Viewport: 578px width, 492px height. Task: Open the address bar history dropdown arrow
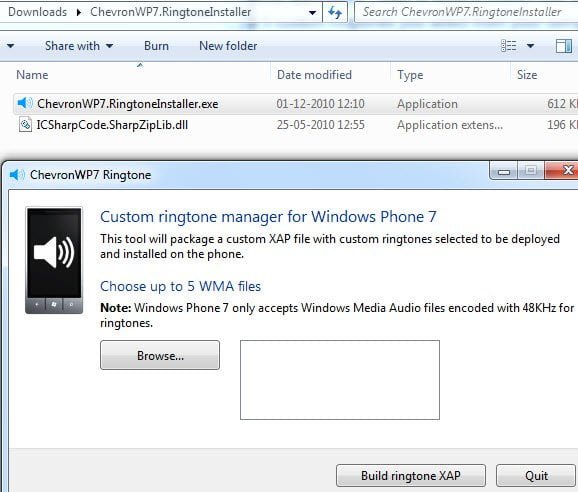point(312,13)
